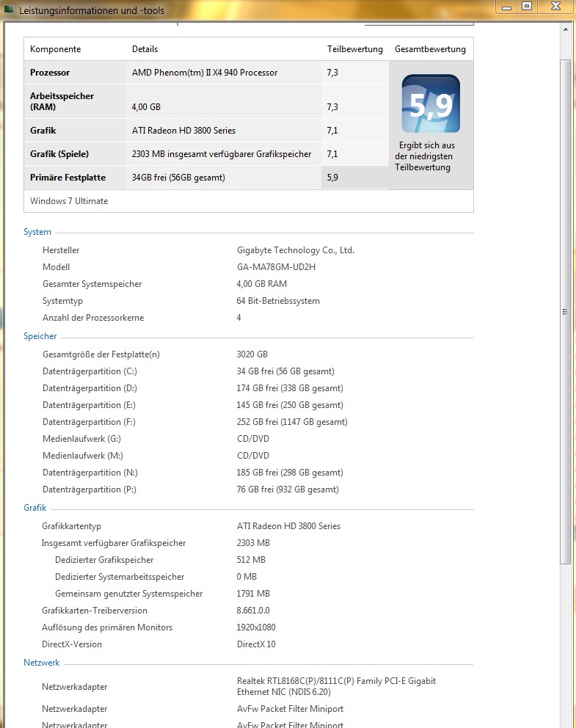Viewport: 576px width, 728px height.
Task: Click Medienlaufwerk (M:) label
Action: pos(83,456)
